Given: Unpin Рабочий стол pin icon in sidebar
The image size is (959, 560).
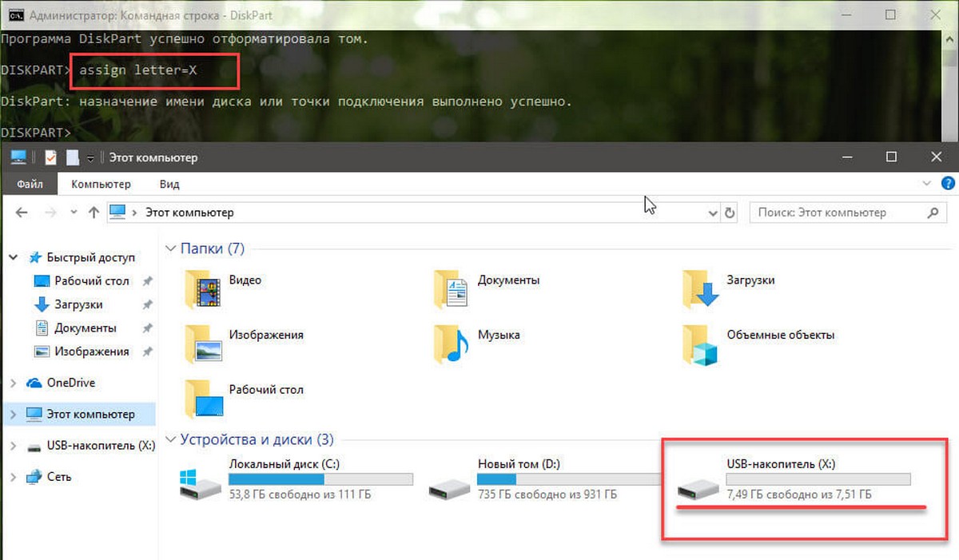Looking at the screenshot, I should pos(147,281).
